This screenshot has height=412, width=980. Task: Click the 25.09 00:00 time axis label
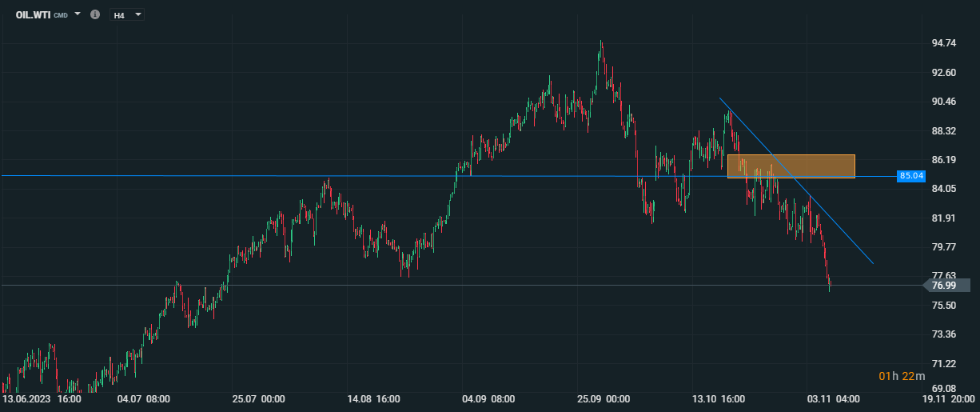(x=604, y=398)
